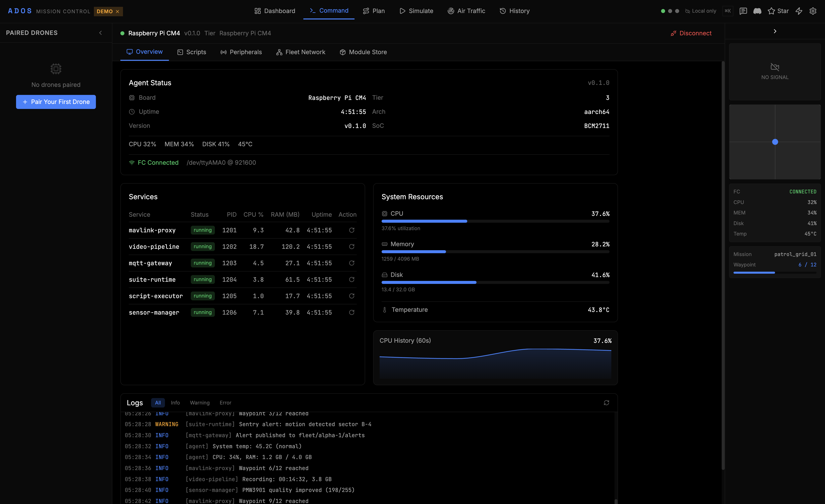Open the Dashboard page

pos(275,11)
